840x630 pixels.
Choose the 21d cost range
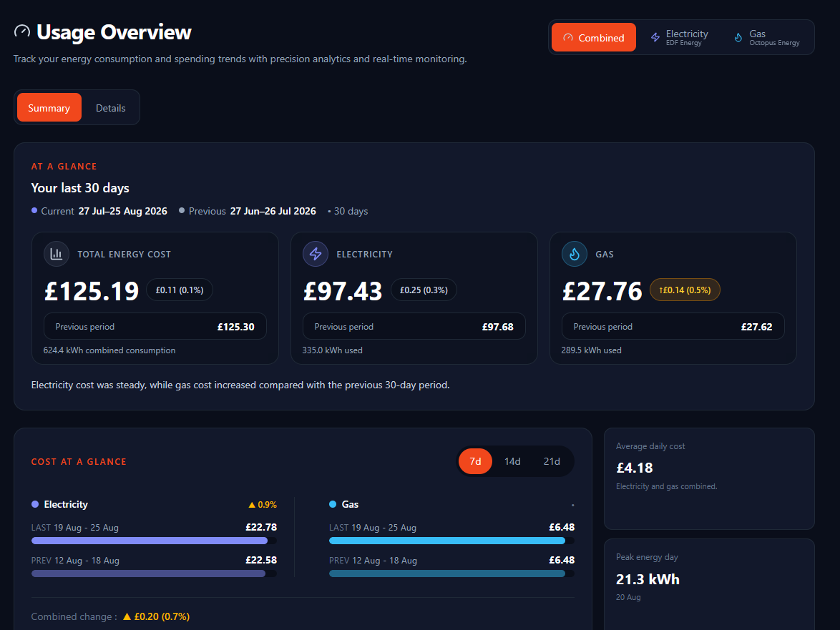[552, 461]
